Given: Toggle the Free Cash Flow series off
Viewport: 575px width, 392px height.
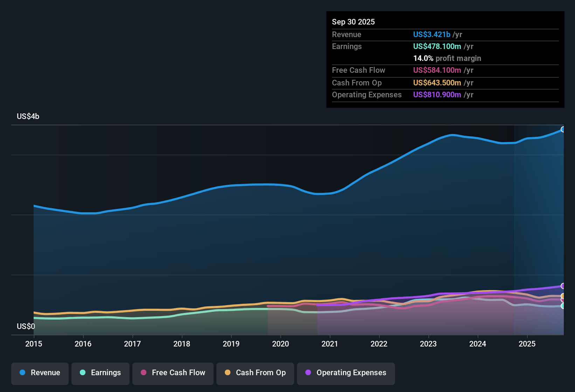Looking at the screenshot, I should (x=173, y=373).
